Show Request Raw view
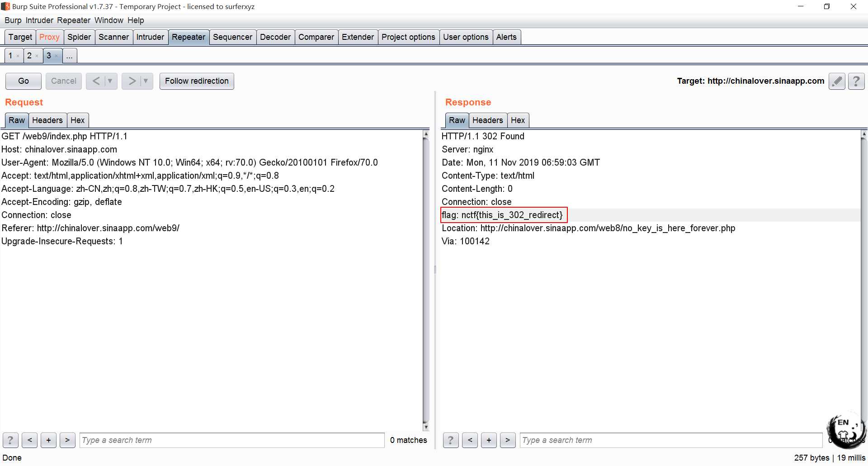The height and width of the screenshot is (466, 868). point(17,120)
